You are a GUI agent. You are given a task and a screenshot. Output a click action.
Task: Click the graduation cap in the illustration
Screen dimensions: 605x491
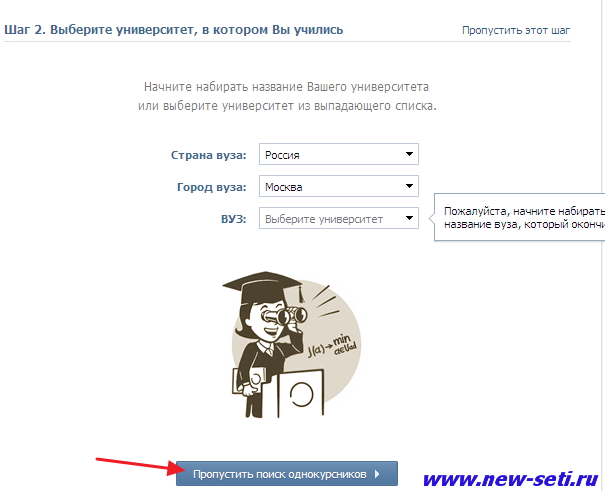pyautogui.click(x=263, y=286)
